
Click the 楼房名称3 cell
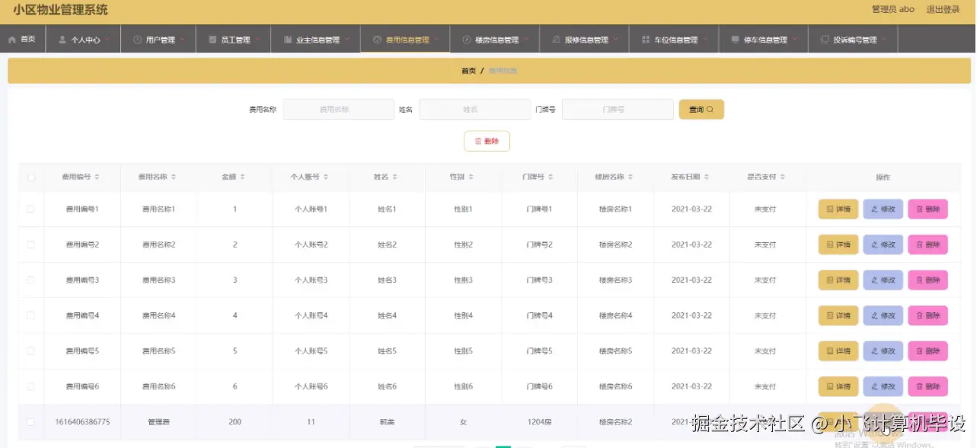tap(615, 280)
